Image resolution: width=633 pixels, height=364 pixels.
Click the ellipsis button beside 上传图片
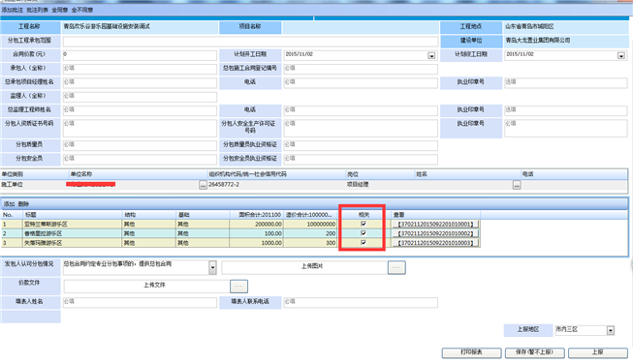tap(396, 267)
